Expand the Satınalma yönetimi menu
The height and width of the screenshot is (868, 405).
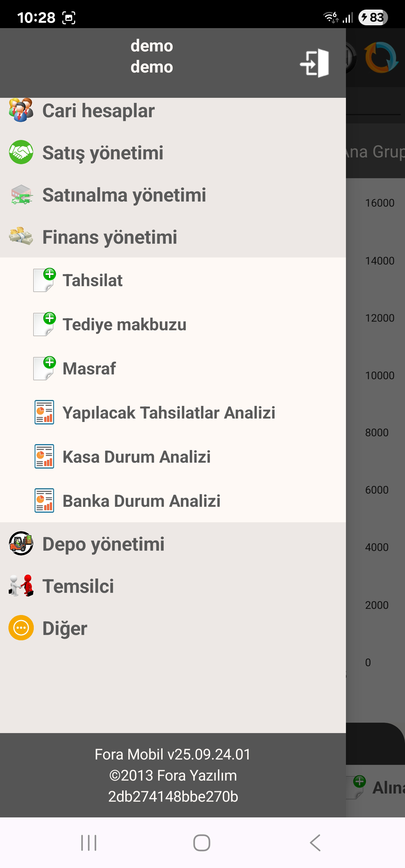124,195
